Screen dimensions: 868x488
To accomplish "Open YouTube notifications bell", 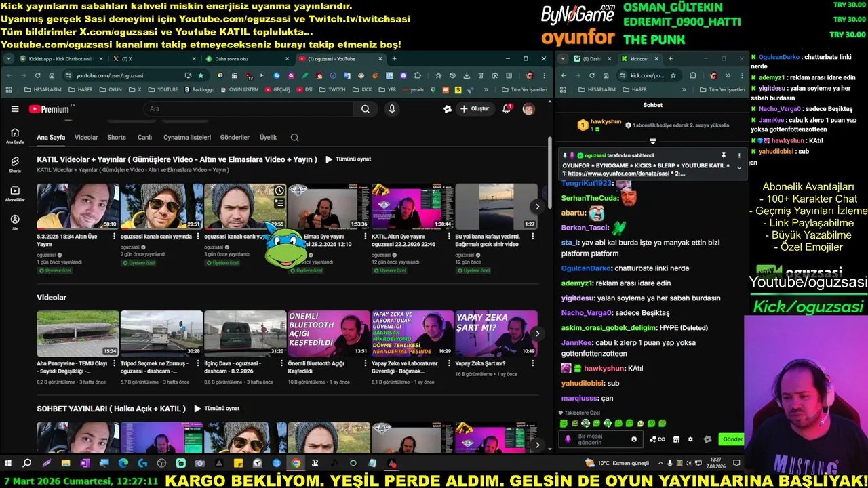I will tap(507, 109).
